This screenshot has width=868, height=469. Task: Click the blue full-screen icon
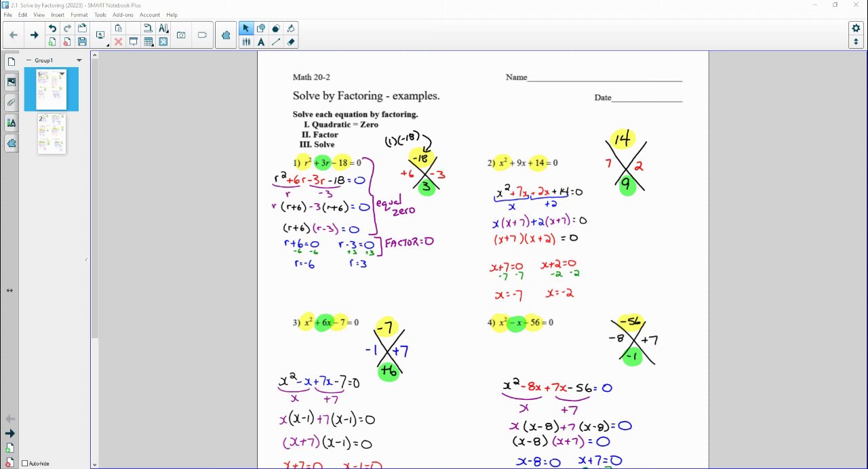point(163,41)
